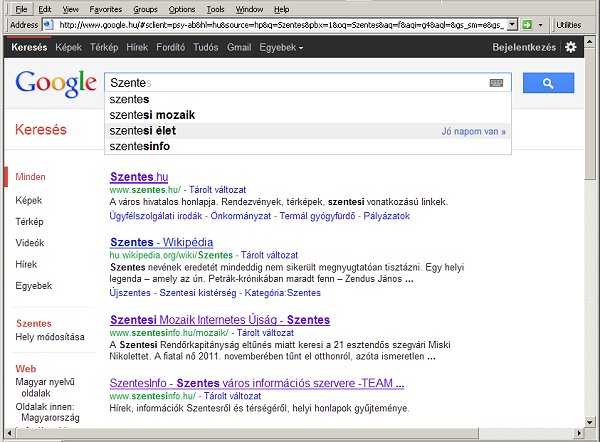Select Képek in the black top bar
The height and width of the screenshot is (442, 600).
(x=68, y=47)
